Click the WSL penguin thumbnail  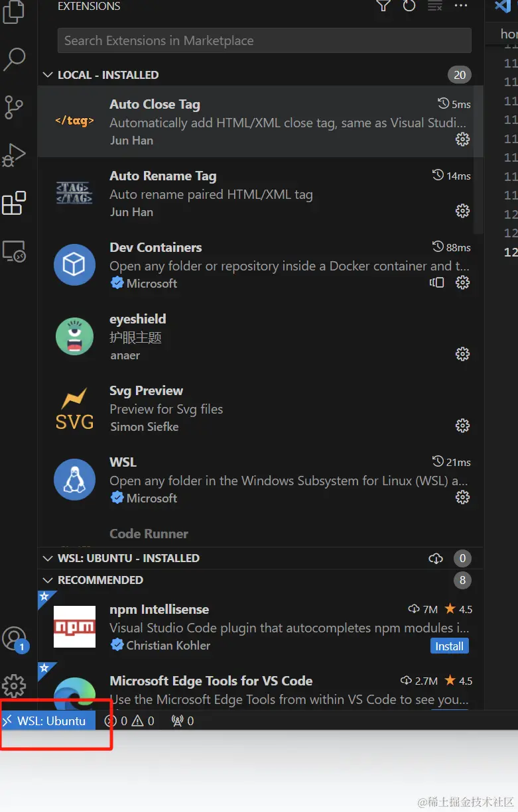[x=74, y=480]
